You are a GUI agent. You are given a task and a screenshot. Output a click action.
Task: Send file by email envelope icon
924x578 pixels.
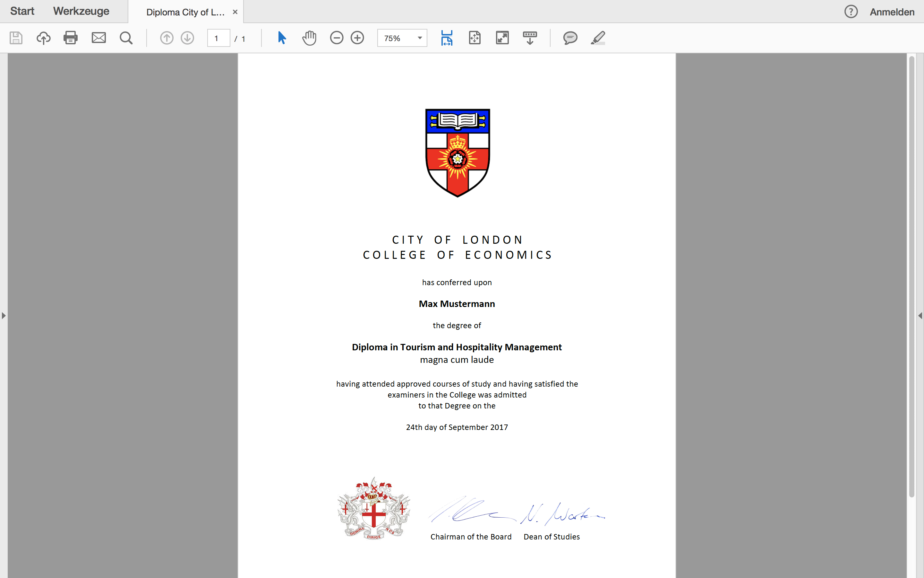[x=98, y=38]
